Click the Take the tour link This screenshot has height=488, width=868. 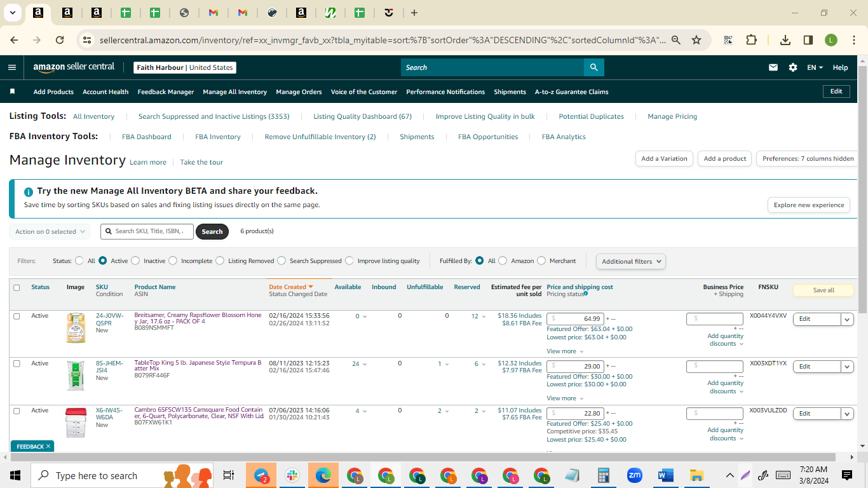(201, 162)
